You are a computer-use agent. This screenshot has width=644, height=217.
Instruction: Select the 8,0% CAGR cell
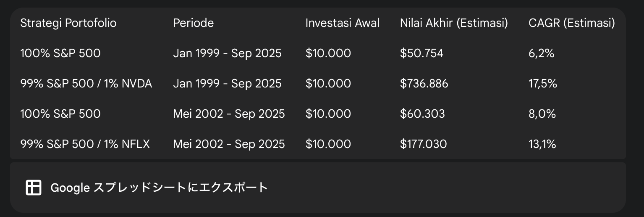click(542, 114)
